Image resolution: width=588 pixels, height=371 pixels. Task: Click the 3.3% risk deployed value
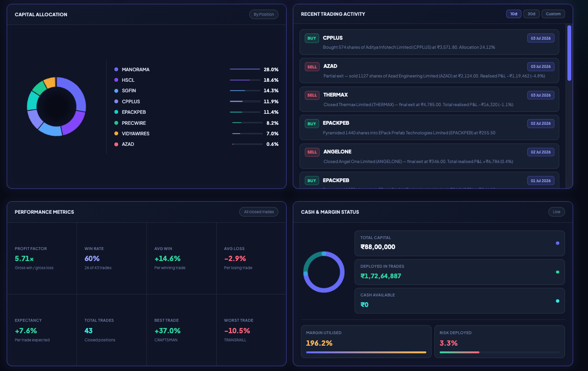449,343
